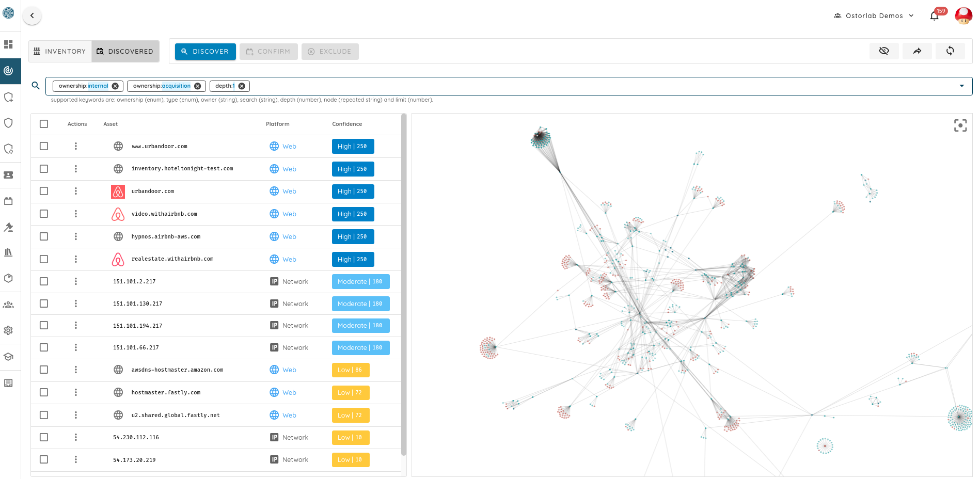Expand the search filter dropdown arrow

tap(961, 86)
